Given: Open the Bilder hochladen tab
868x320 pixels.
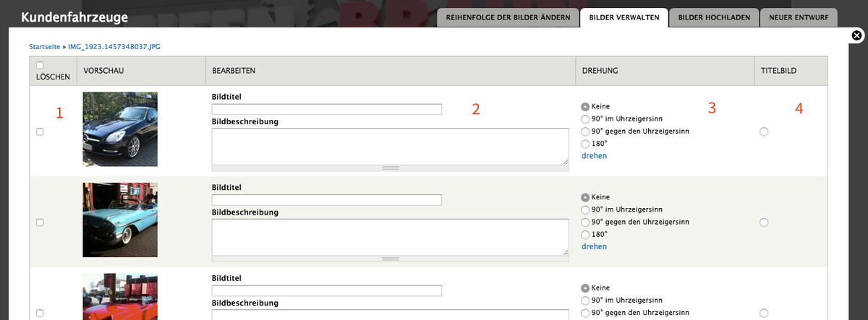Looking at the screenshot, I should [714, 17].
